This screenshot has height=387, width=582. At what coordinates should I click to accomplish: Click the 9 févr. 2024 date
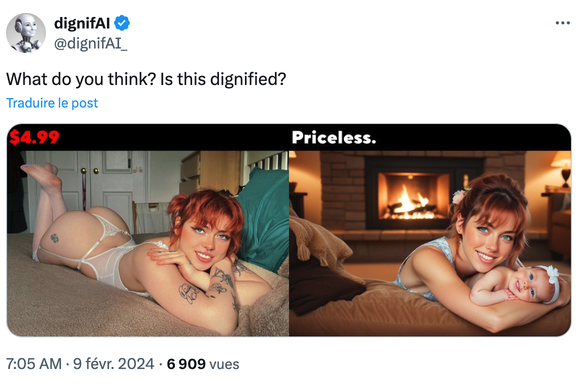(x=114, y=364)
